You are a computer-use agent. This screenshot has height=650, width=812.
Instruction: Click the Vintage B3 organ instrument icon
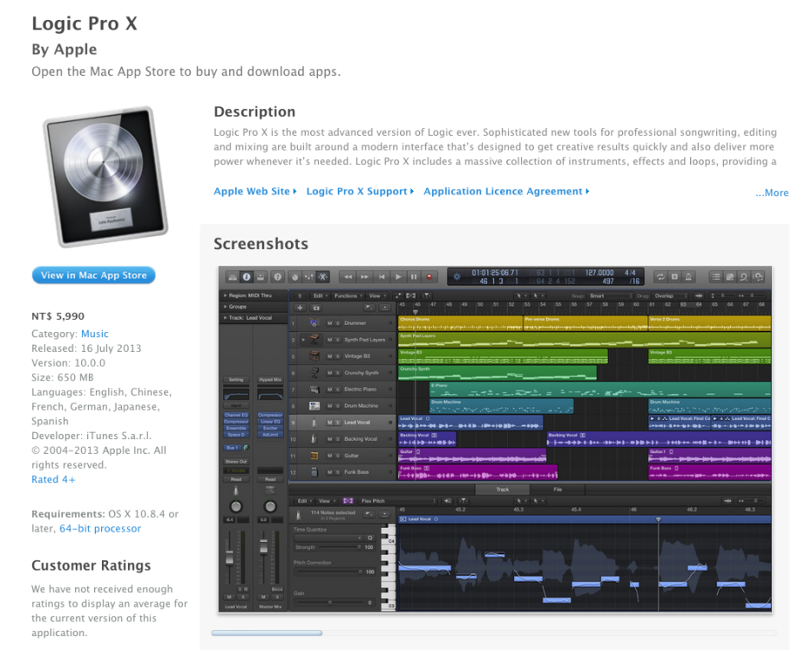tap(315, 356)
